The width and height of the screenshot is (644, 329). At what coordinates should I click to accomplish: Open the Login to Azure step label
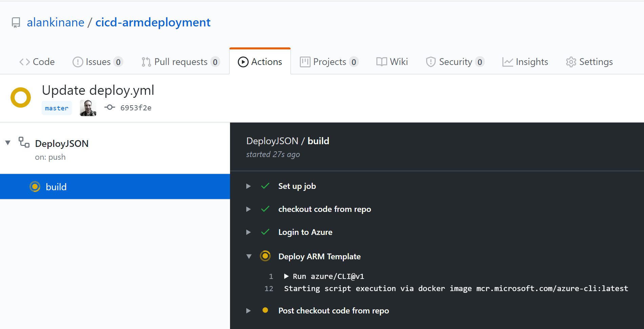tap(305, 232)
